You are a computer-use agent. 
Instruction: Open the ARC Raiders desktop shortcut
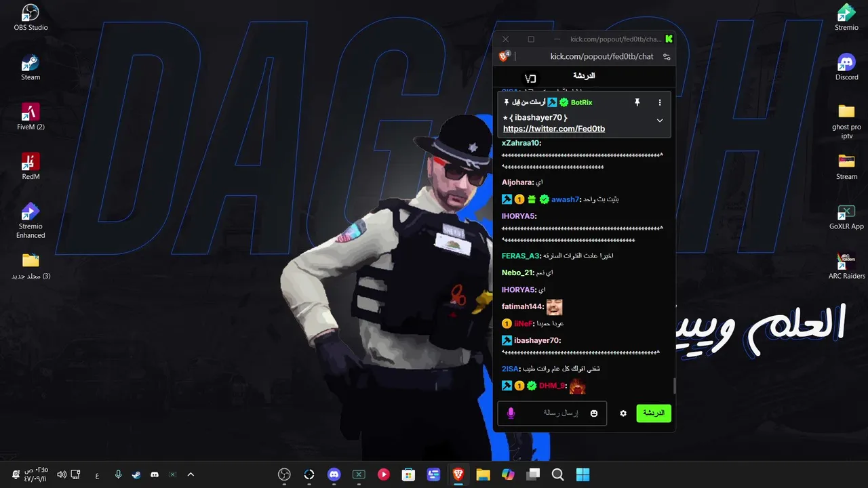coord(846,266)
